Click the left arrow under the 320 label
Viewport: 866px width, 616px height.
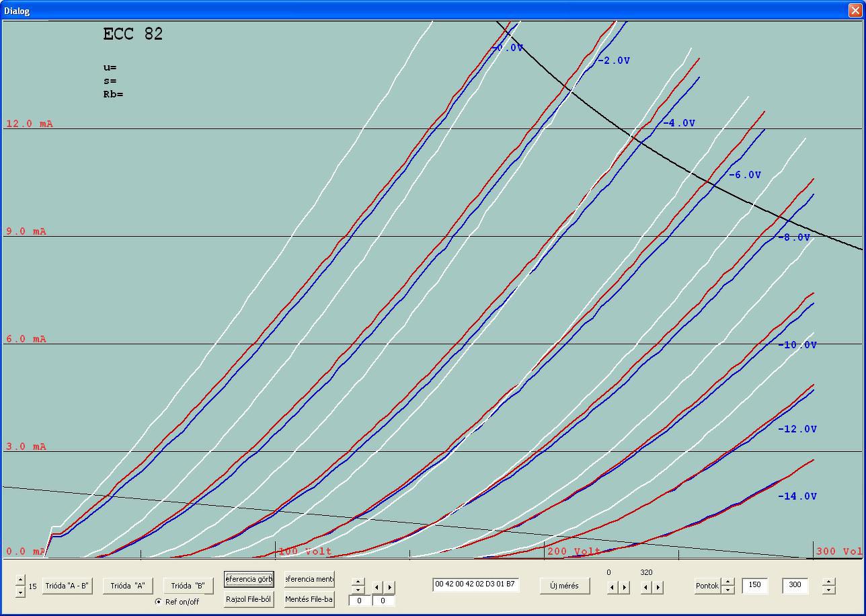[646, 587]
